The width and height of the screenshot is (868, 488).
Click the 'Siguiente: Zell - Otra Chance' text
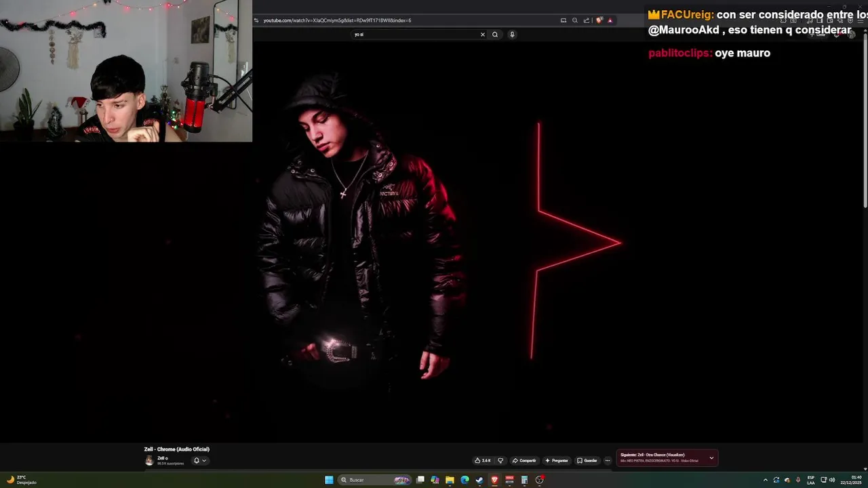[x=652, y=455]
